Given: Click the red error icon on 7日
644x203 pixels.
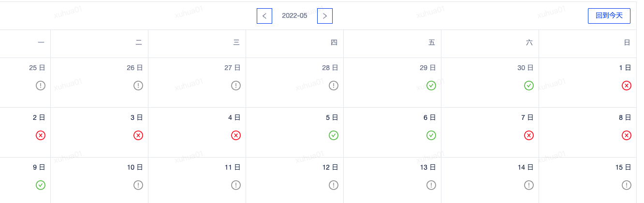Looking at the screenshot, I should [x=529, y=135].
